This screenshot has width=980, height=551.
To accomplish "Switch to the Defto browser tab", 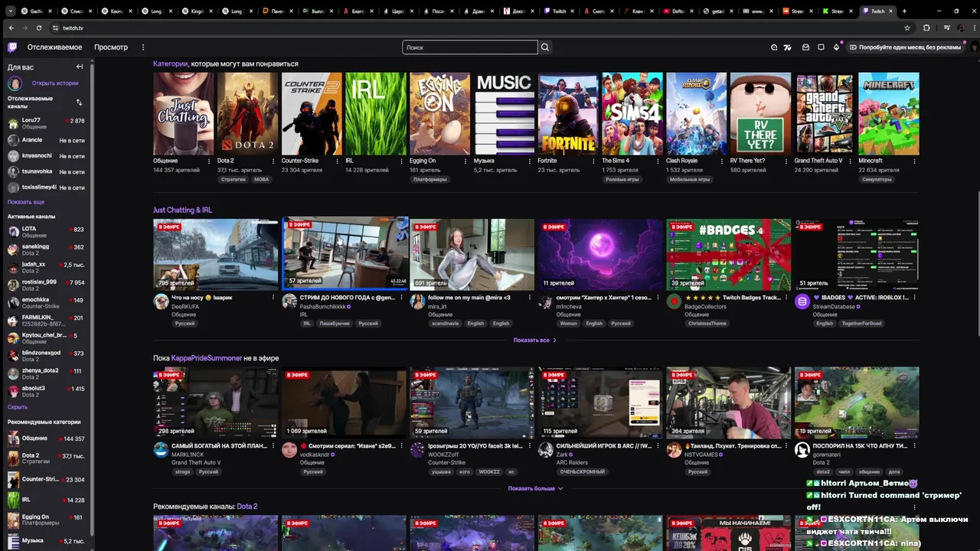I will 679,11.
